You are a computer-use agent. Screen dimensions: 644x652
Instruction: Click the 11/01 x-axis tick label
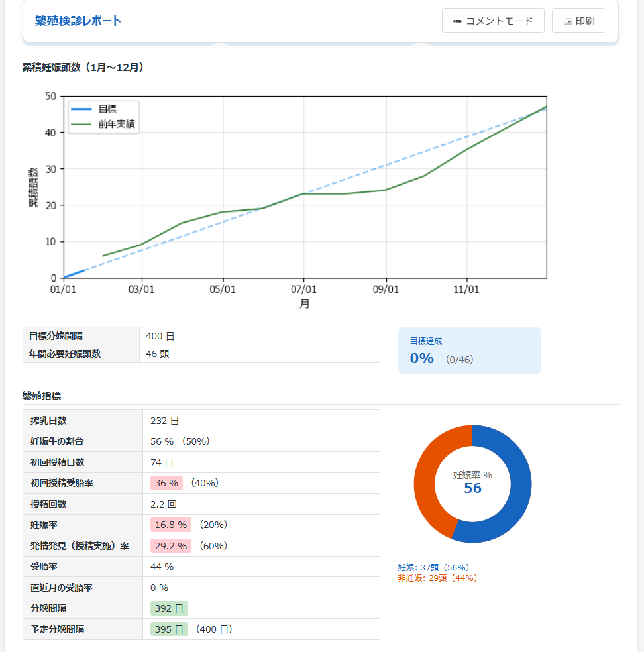[x=466, y=289]
